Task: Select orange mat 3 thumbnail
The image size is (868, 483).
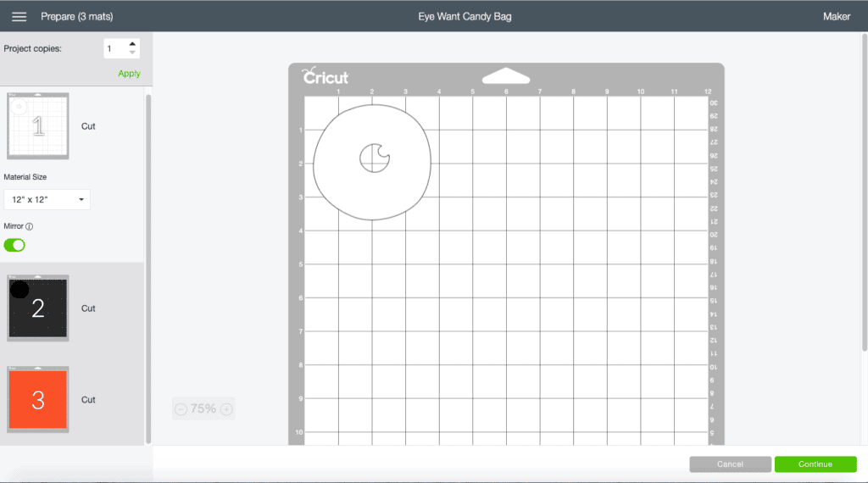Action: point(38,399)
